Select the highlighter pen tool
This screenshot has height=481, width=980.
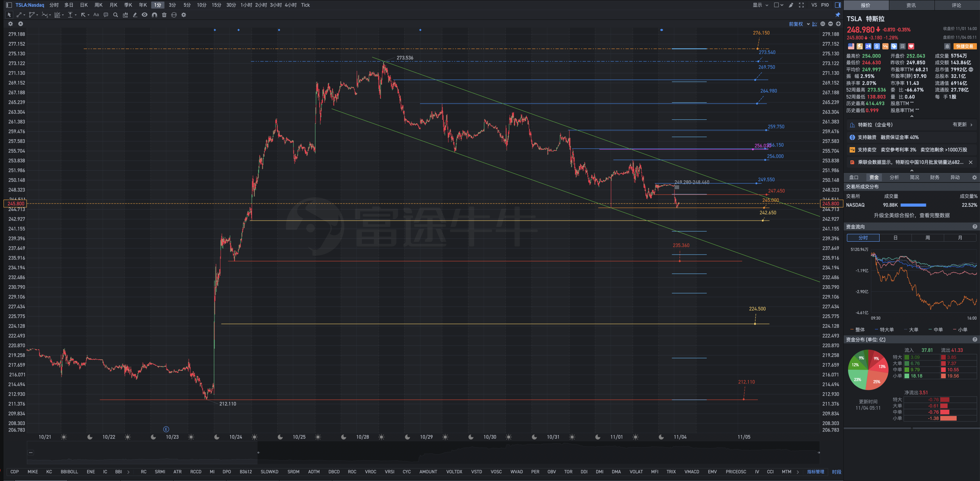coord(135,15)
